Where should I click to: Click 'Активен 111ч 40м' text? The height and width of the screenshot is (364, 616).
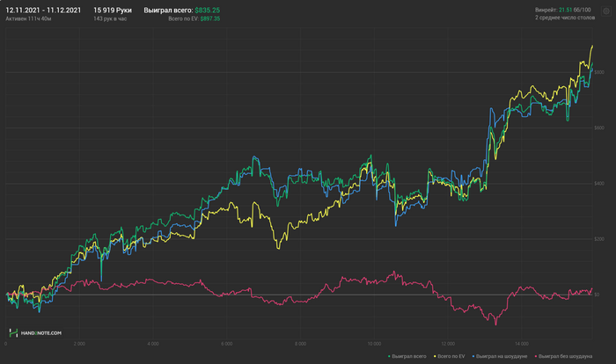(28, 18)
